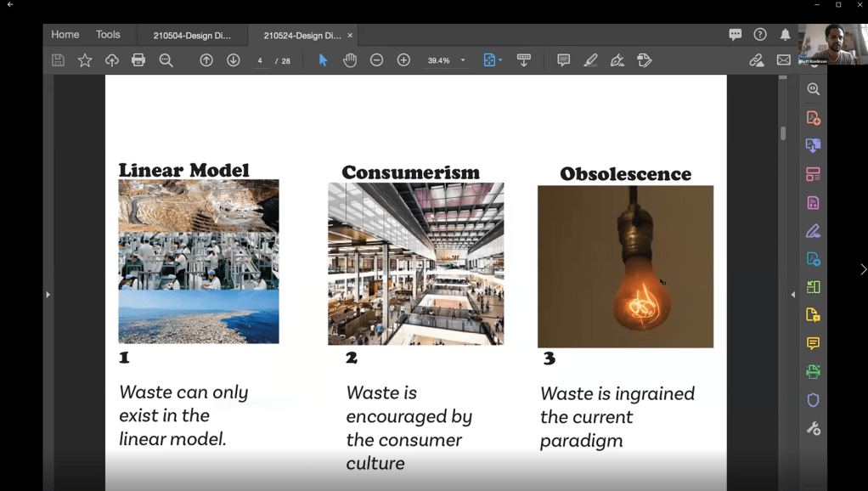Expand the left navigation pane

(48, 295)
